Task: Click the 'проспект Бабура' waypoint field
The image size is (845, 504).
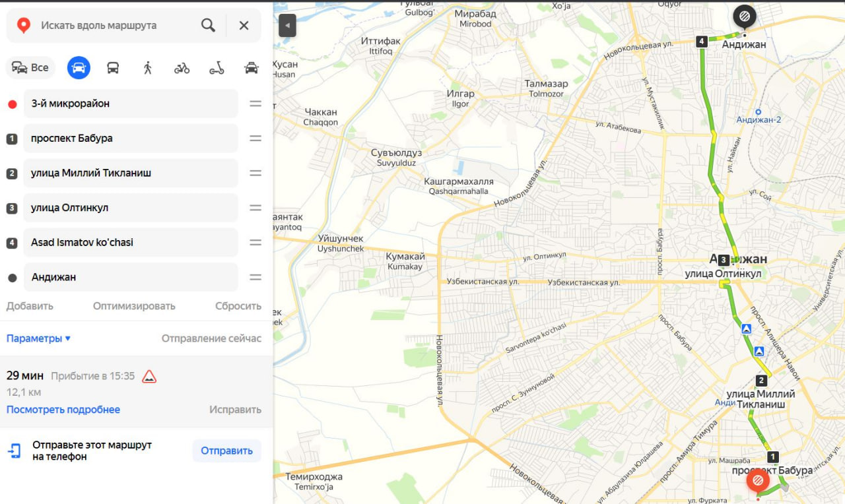Action: [x=131, y=139]
